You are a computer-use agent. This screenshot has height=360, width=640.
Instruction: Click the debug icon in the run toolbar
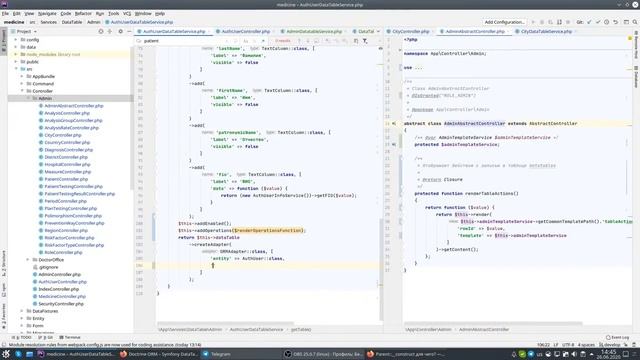pos(542,22)
